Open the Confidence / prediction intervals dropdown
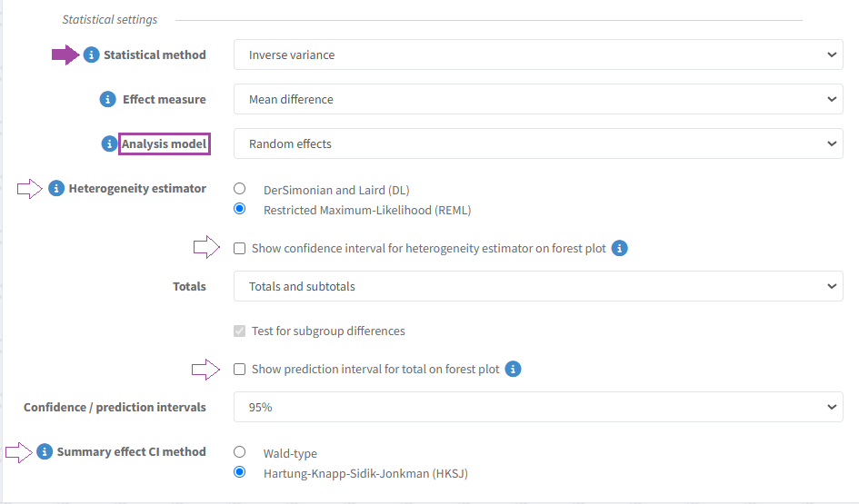859x504 pixels. (x=538, y=407)
